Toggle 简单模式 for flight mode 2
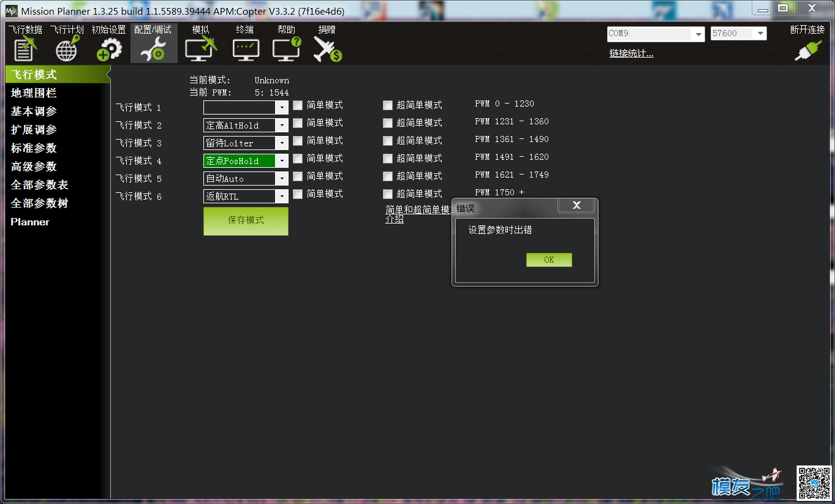 pos(298,123)
